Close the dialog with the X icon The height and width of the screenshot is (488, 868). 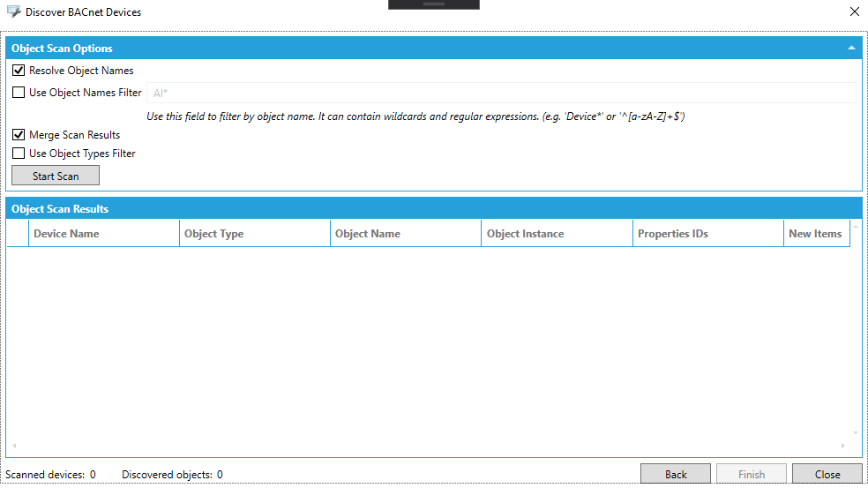point(853,12)
